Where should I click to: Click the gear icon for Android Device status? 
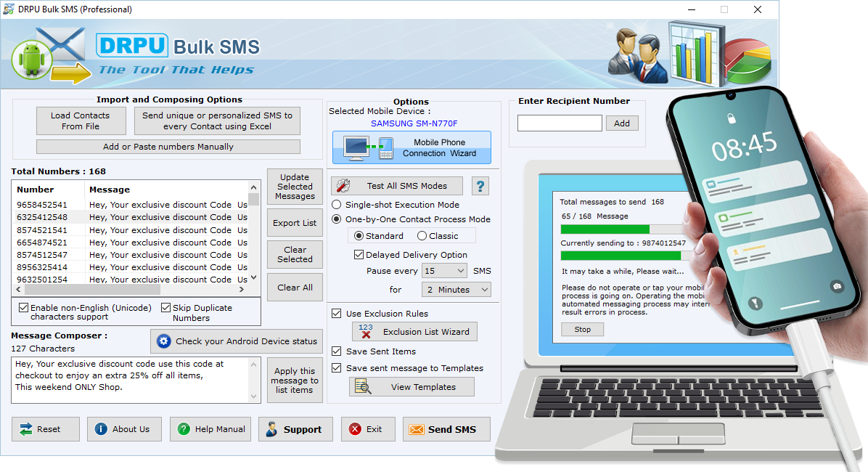(x=164, y=341)
